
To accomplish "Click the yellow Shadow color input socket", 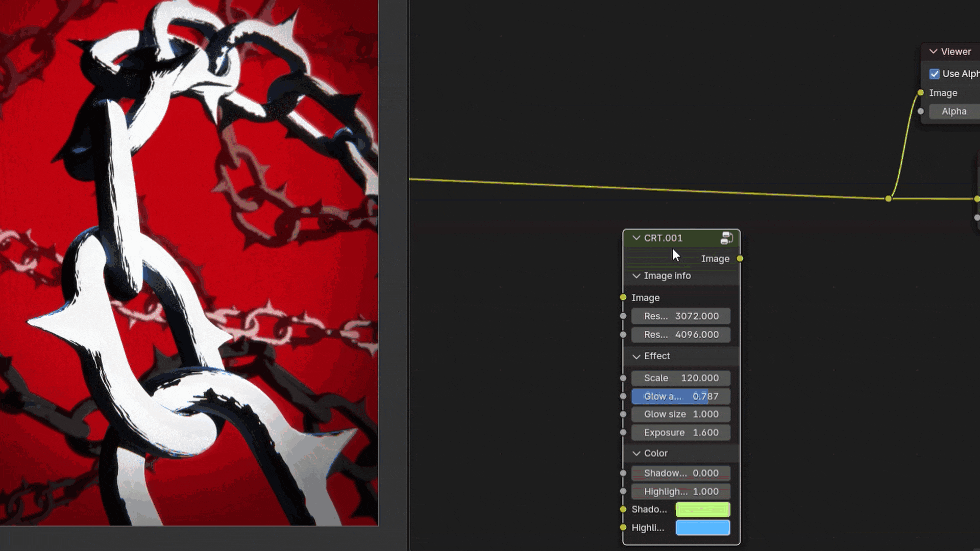I will coord(623,509).
